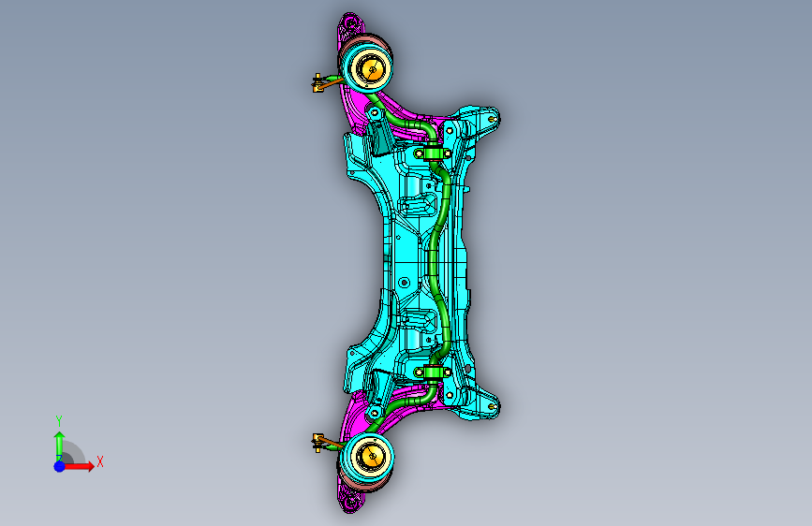The image size is (812, 526).
Task: Click the red X axis arrow of the triad
Action: click(x=79, y=466)
